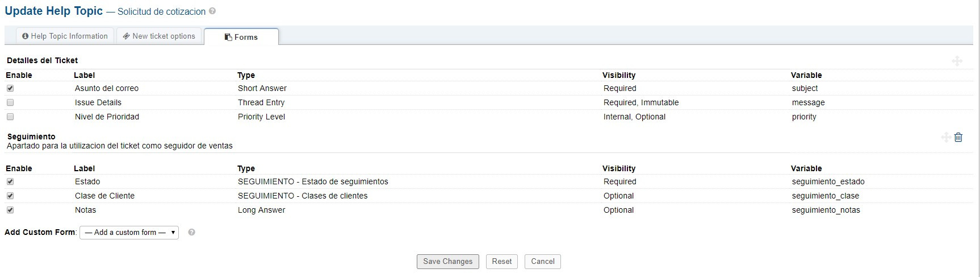The height and width of the screenshot is (277, 980).
Task: Enable the Issue Details field checkbox
Action: [x=10, y=102]
